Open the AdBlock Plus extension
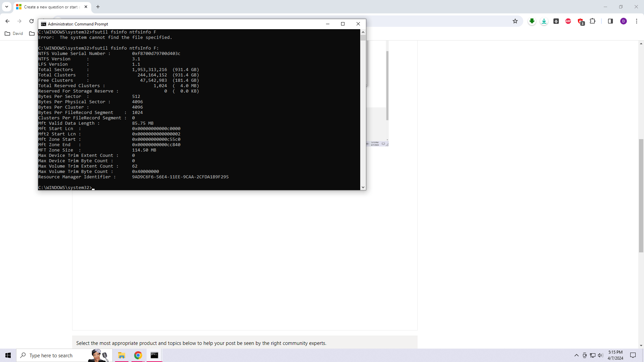Screen dimensions: 644x362 [x=568, y=21]
